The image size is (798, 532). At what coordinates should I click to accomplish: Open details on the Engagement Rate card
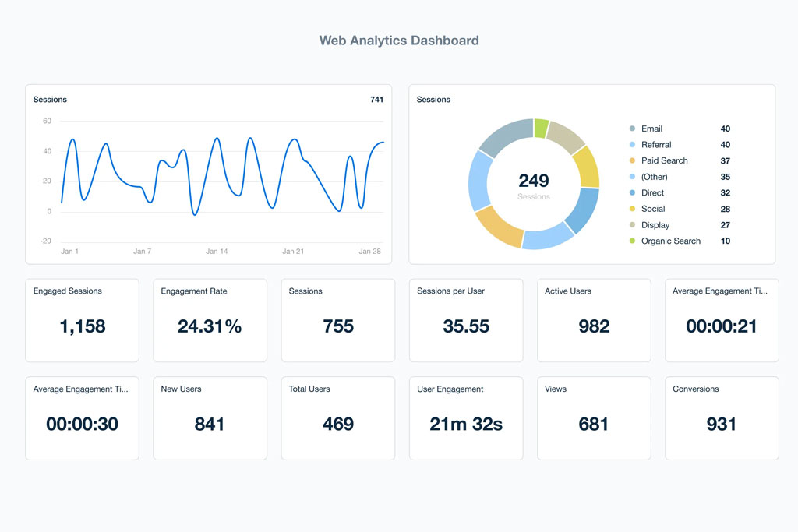pyautogui.click(x=210, y=319)
